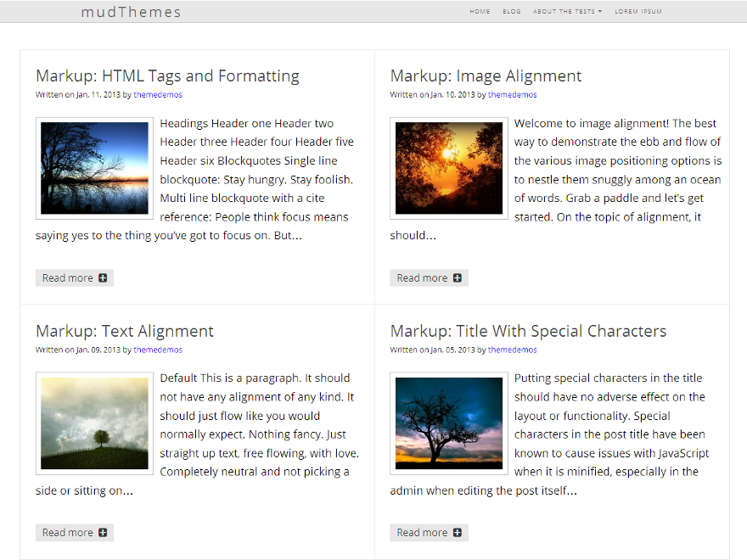The image size is (747, 560).
Task: Click the plus icon on first Read more button
Action: click(102, 277)
